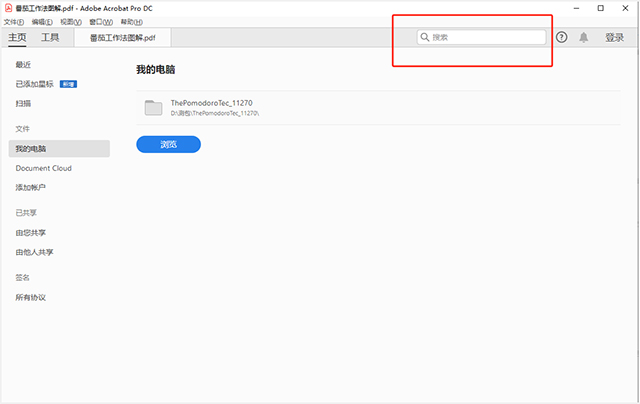
Task: Select 由您共享 in the sidebar
Action: [31, 233]
